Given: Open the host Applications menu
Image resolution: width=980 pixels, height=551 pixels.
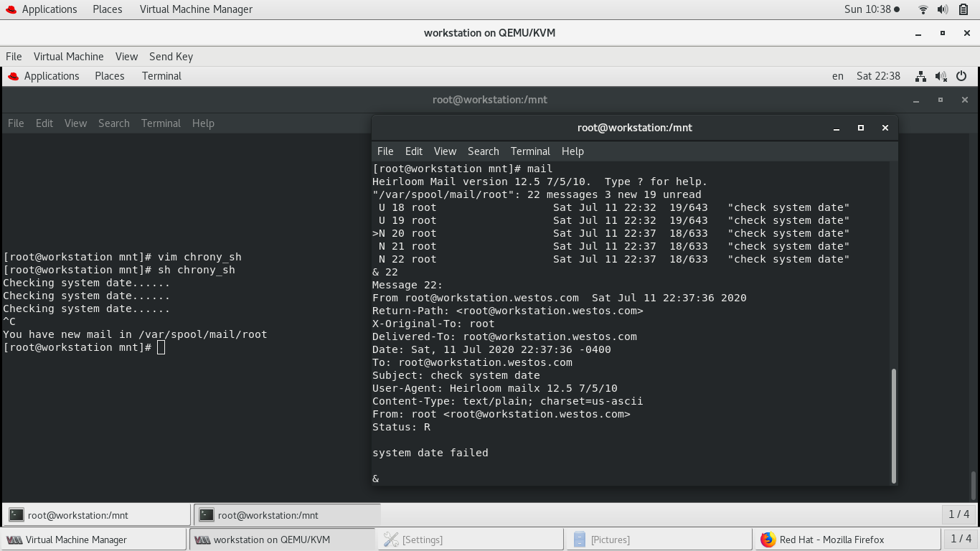Looking at the screenshot, I should pyautogui.click(x=50, y=9).
